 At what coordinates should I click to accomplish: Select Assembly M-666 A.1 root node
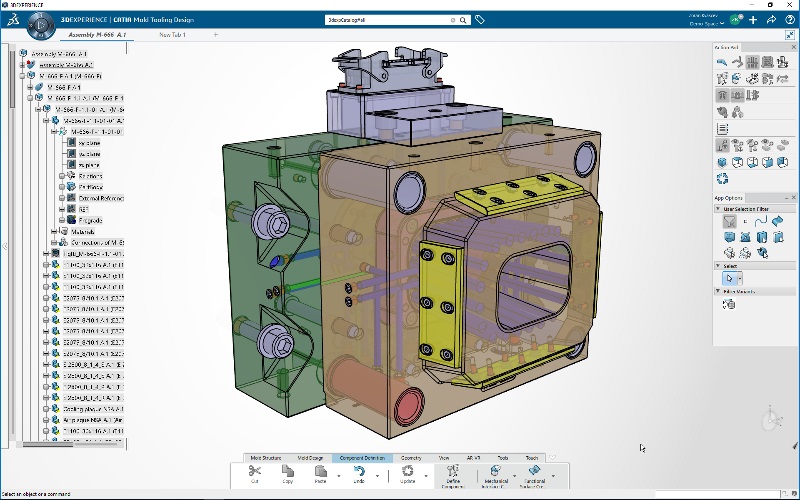(57, 53)
